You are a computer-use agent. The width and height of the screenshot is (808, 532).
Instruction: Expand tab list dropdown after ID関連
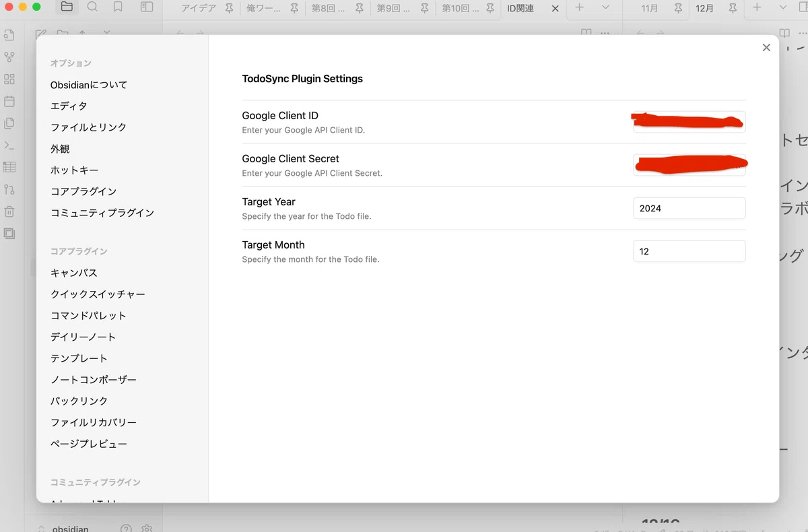[x=605, y=7]
